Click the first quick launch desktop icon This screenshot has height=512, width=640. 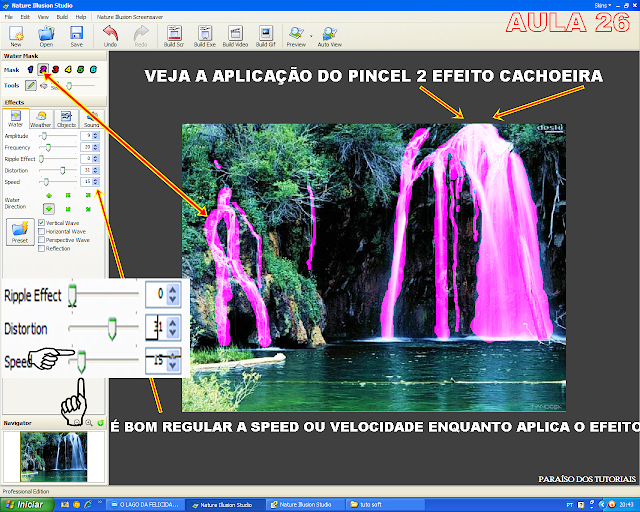[x=64, y=505]
